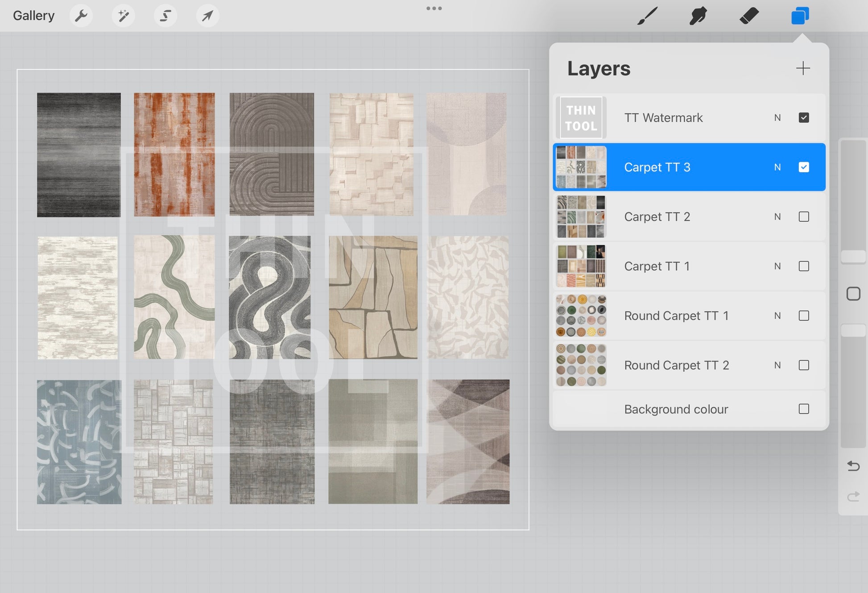Open blend mode N for Carpet TT 1

tap(777, 266)
